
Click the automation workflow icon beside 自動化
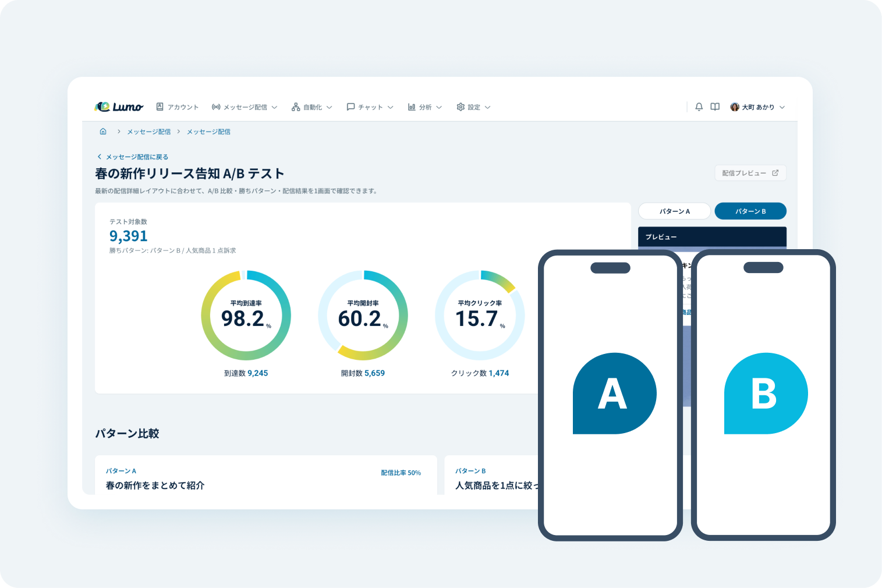click(296, 107)
